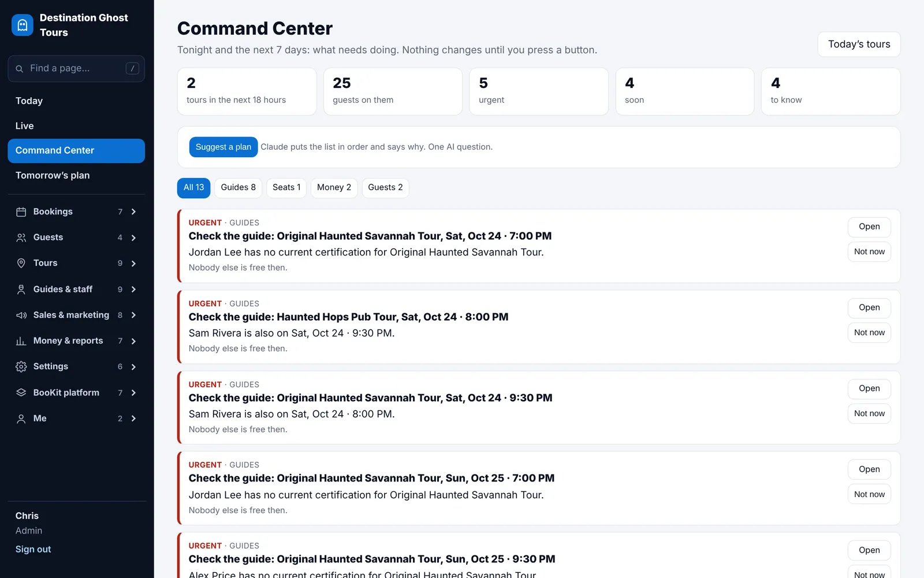Screen dimensions: 924x578
Task: Click the Me user icon
Action: pos(21,418)
